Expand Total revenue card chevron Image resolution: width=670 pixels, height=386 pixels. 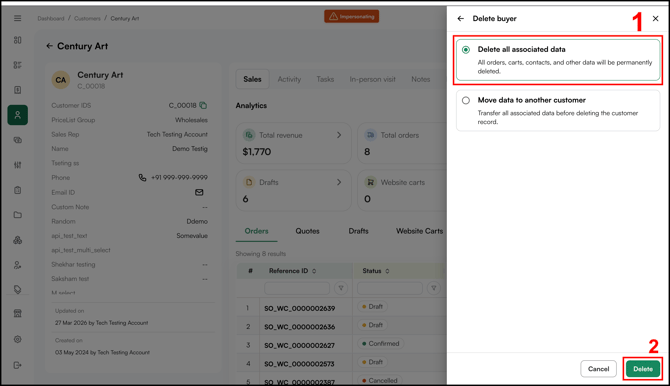(339, 135)
